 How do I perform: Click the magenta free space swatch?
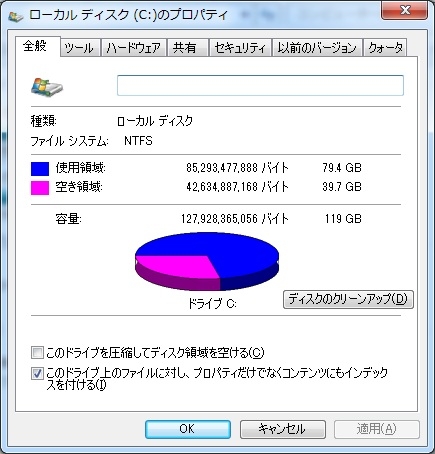40,188
